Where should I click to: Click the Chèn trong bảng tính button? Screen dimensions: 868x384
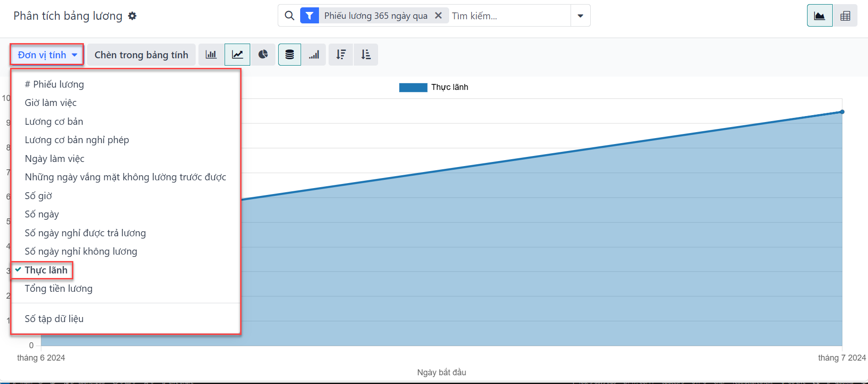pos(141,55)
